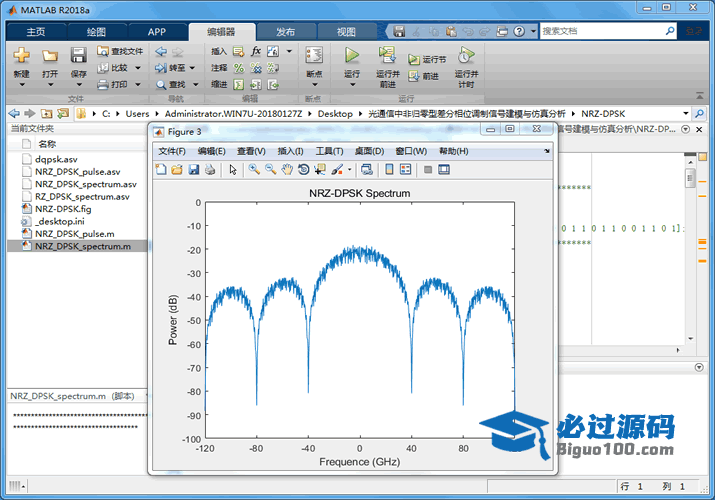The image size is (715, 500).
Task: Activate the Zoom In tool in Figure 3
Action: click(254, 170)
